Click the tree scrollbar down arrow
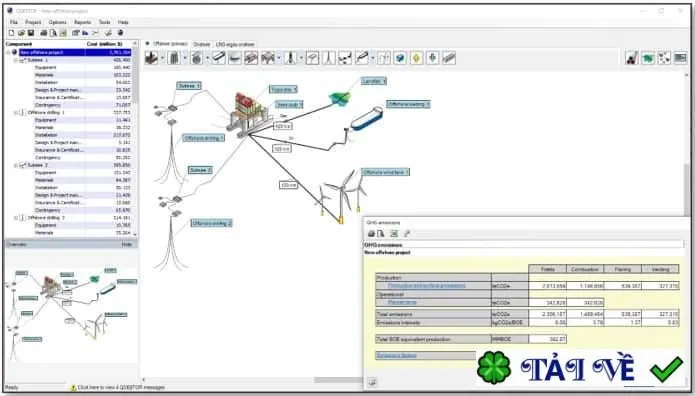The width and height of the screenshot is (695, 396). point(135,235)
